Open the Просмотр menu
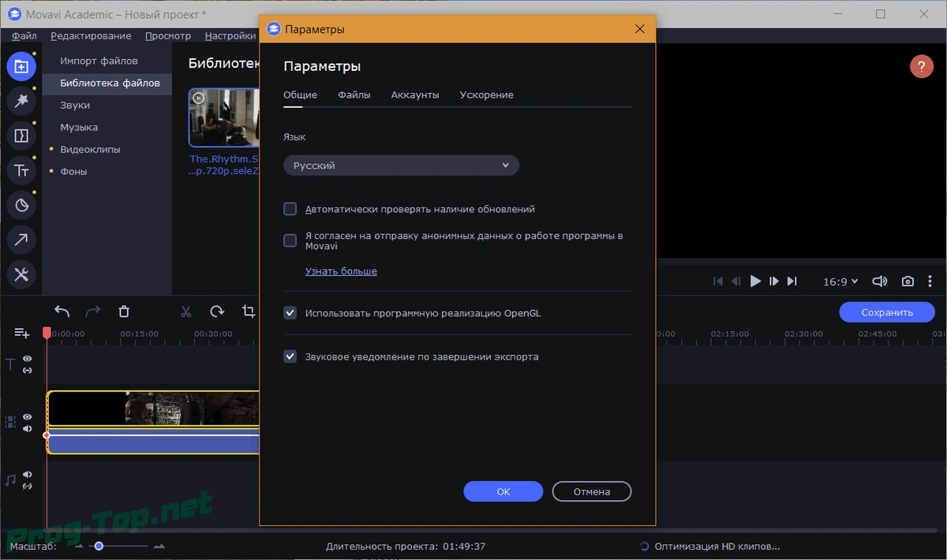Image resolution: width=947 pixels, height=560 pixels. pos(168,35)
